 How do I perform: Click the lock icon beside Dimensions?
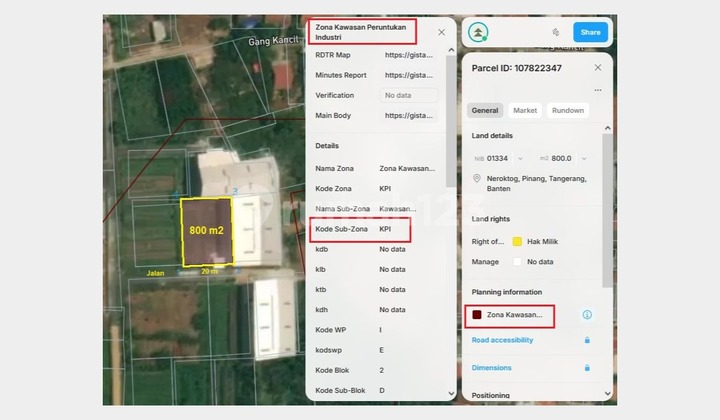tap(587, 368)
